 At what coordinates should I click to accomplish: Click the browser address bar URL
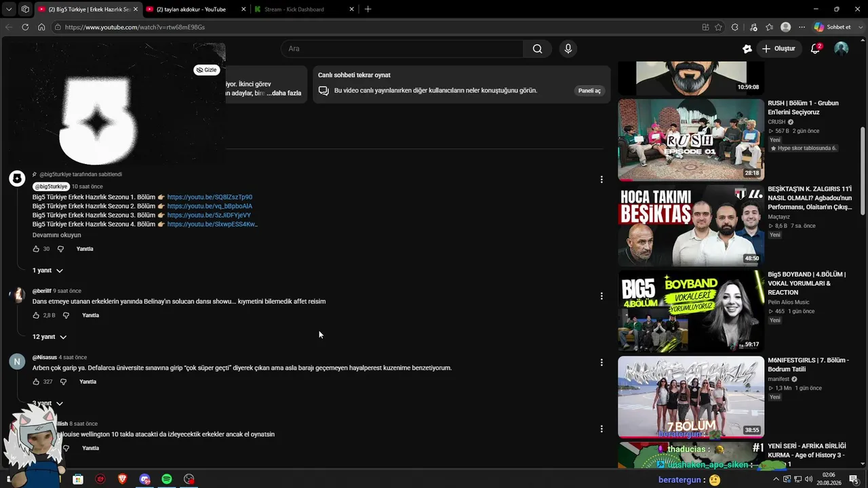click(135, 27)
